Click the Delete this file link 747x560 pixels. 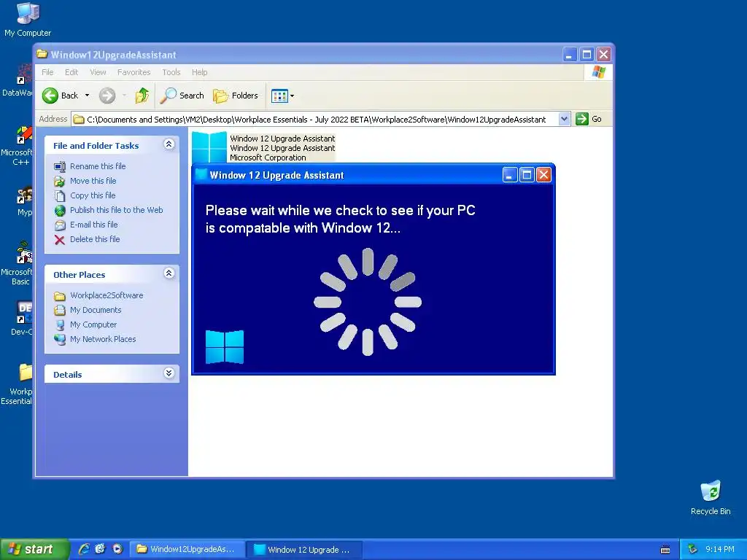(95, 239)
